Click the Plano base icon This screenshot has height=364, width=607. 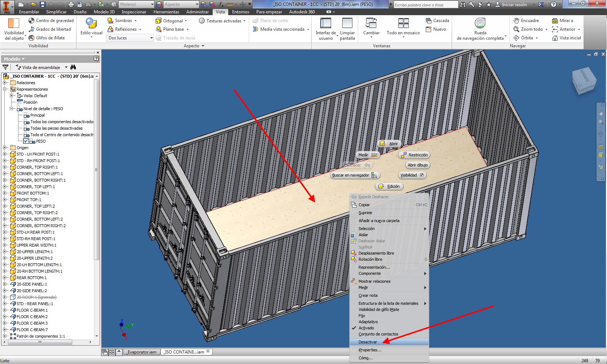(158, 29)
